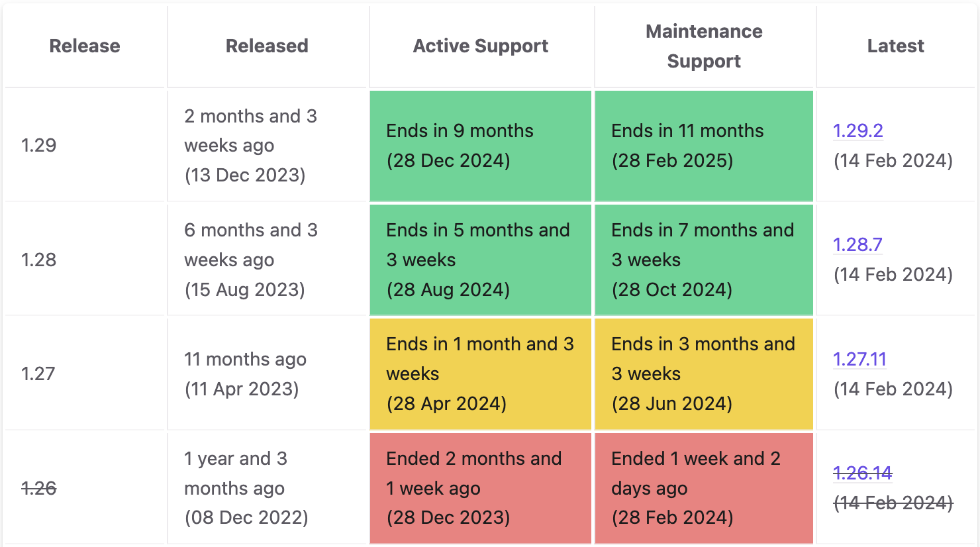Open the struck-through 1.26.14 link

(x=863, y=473)
